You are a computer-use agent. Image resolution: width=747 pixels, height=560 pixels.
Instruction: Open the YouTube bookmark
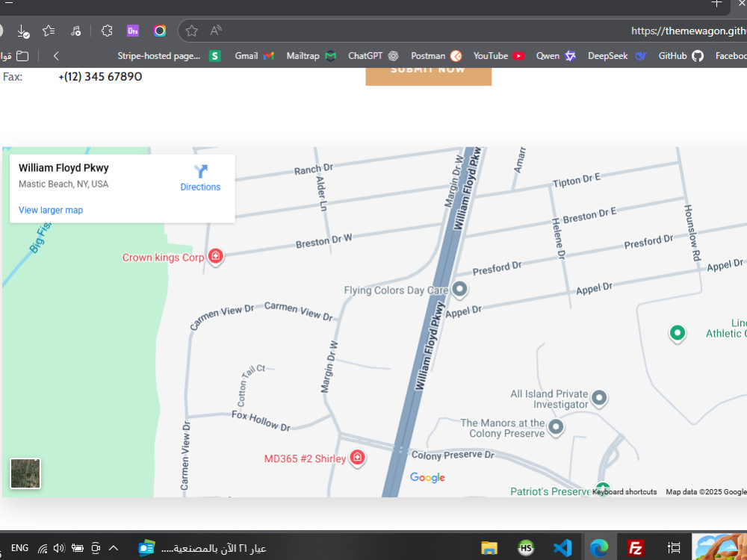point(499,56)
